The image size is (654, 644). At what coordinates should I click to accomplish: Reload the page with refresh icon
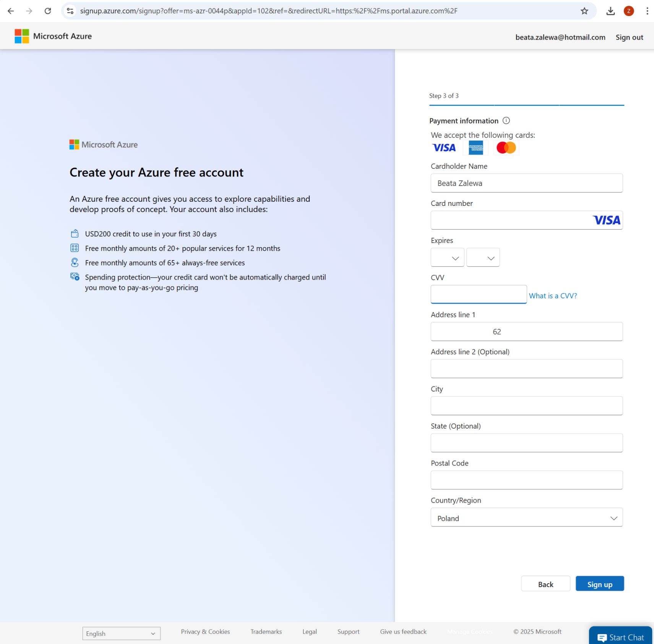pos(48,11)
